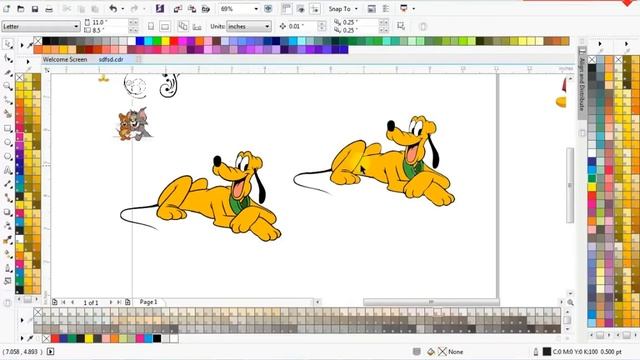Image resolution: width=640 pixels, height=360 pixels.
Task: Click the Print icon
Action: [49, 9]
